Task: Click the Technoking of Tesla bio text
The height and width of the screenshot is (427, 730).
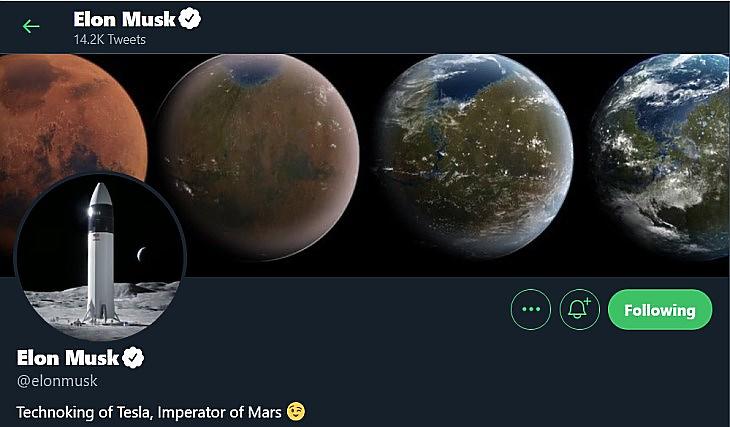Action: tap(149, 412)
